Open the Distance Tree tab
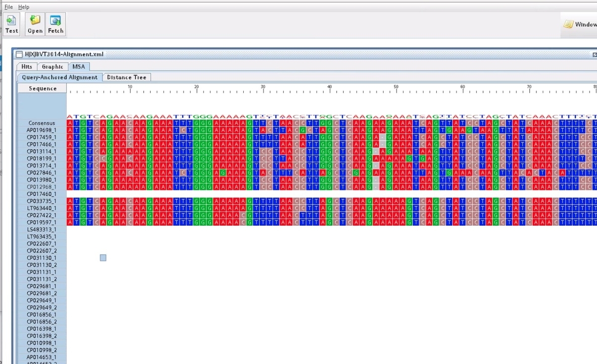Image resolution: width=597 pixels, height=364 pixels. (x=126, y=77)
